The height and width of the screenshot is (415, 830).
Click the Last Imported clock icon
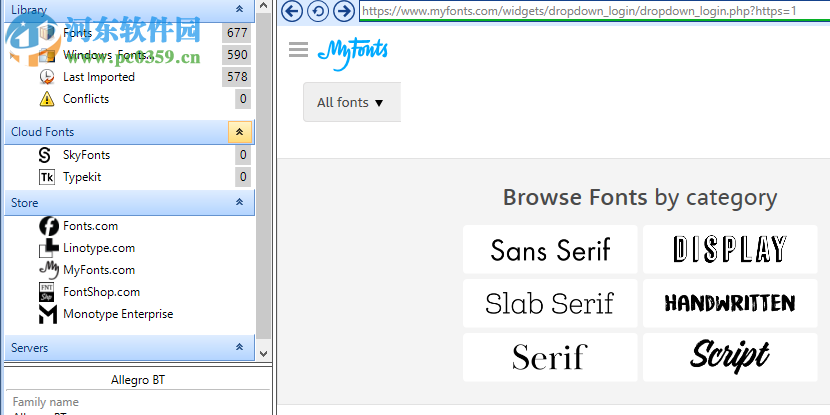(47, 77)
